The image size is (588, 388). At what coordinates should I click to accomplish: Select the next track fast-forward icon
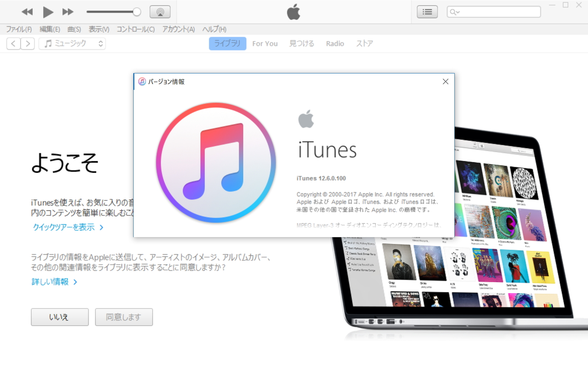point(68,12)
